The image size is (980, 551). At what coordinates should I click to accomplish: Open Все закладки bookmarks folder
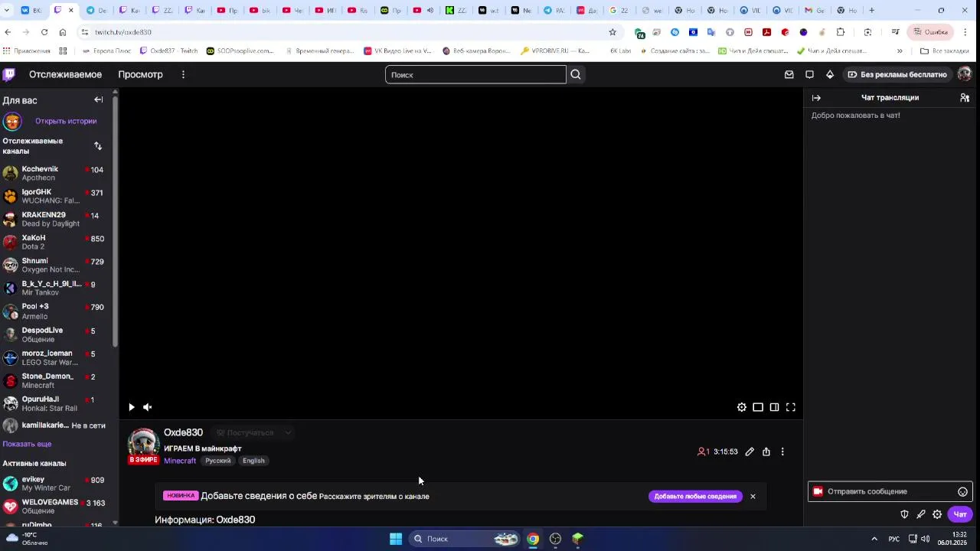point(945,51)
